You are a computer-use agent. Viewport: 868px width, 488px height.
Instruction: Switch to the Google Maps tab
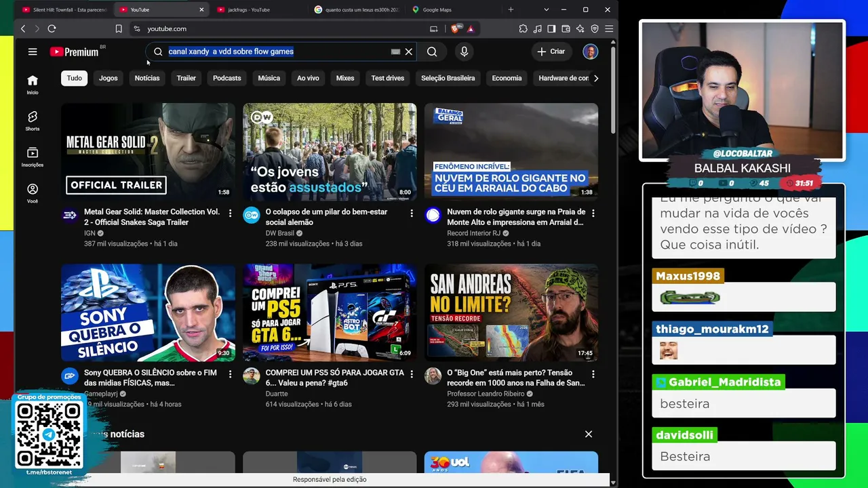coord(453,9)
